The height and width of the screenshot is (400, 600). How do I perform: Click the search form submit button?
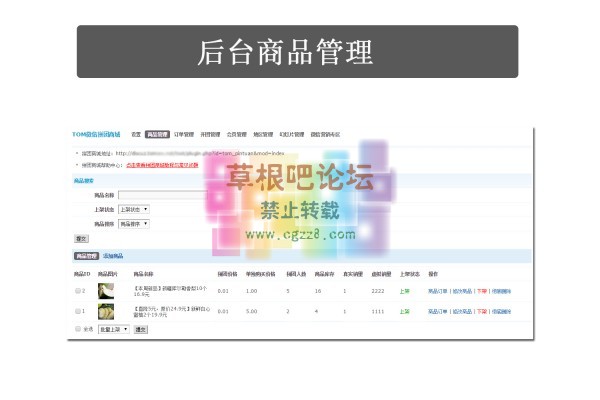81,238
